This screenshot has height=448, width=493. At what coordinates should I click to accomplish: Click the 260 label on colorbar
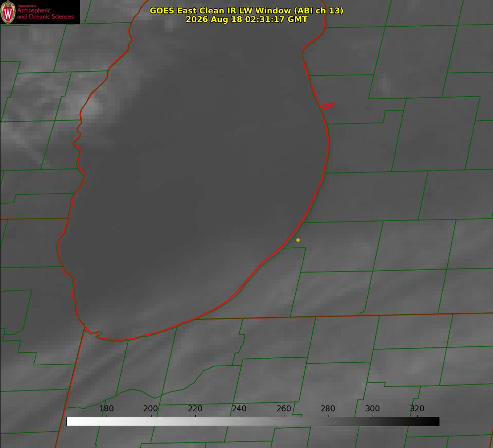coord(283,408)
